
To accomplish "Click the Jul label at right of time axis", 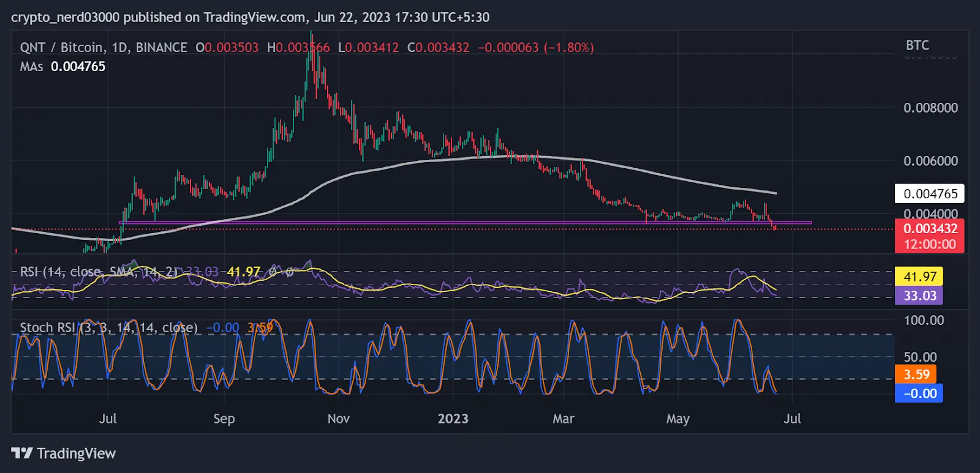I will (793, 419).
